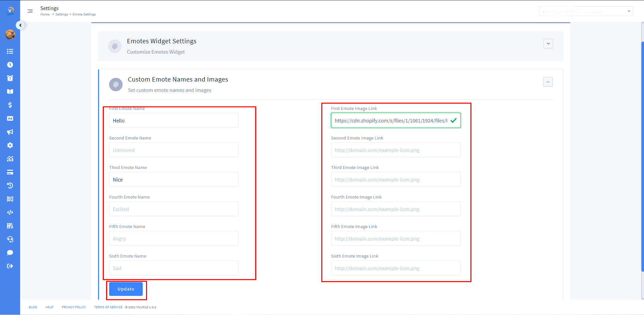The image size is (644, 315).
Task: Open the megaphone announcements icon
Action: [10, 132]
